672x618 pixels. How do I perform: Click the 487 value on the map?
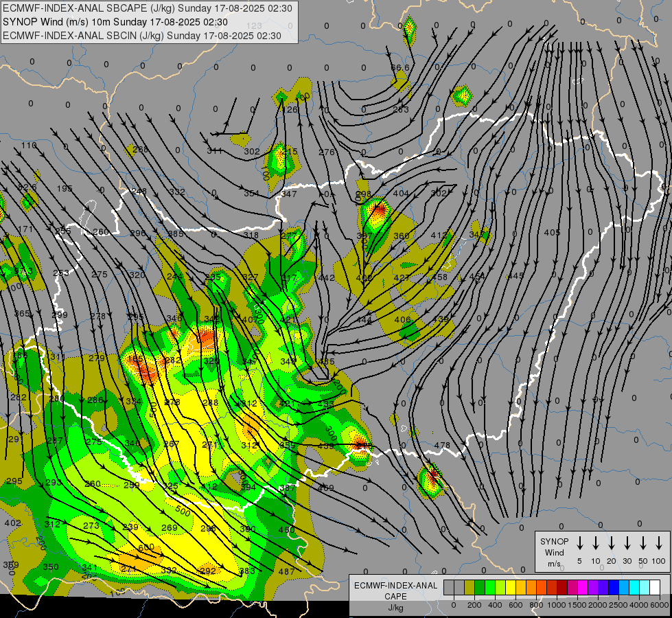coord(286,571)
